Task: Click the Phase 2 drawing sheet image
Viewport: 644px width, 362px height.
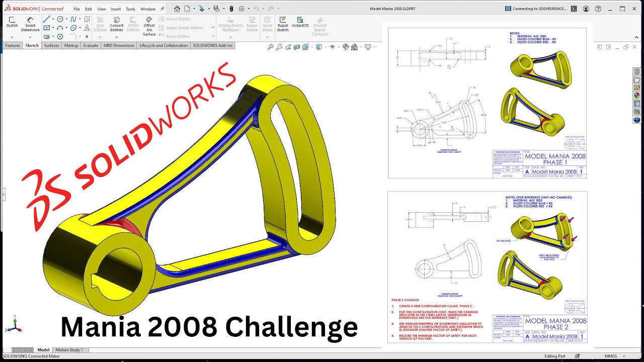Action: pyautogui.click(x=487, y=267)
